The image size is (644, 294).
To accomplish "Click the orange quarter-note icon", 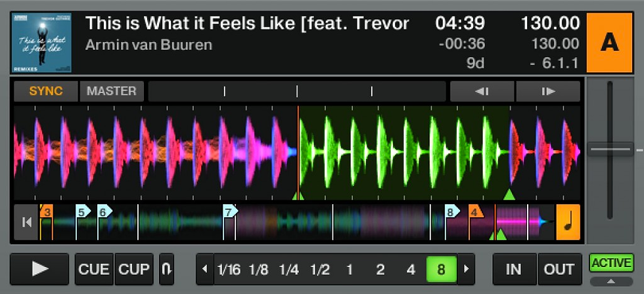I will coord(568,222).
